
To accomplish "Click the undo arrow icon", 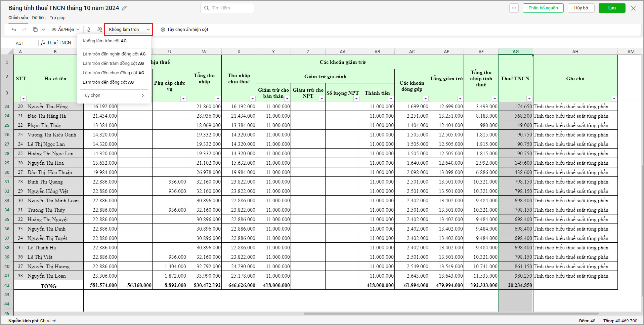I will (x=14, y=30).
